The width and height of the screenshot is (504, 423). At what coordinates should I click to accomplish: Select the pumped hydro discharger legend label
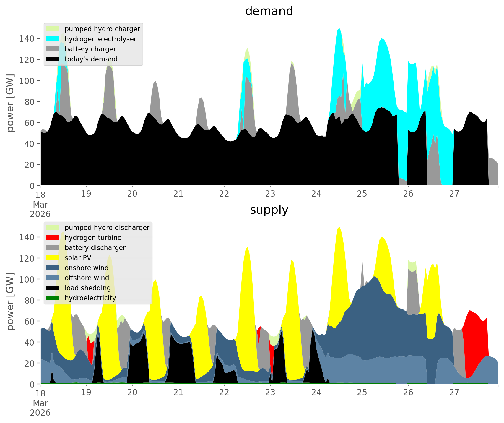click(x=107, y=228)
